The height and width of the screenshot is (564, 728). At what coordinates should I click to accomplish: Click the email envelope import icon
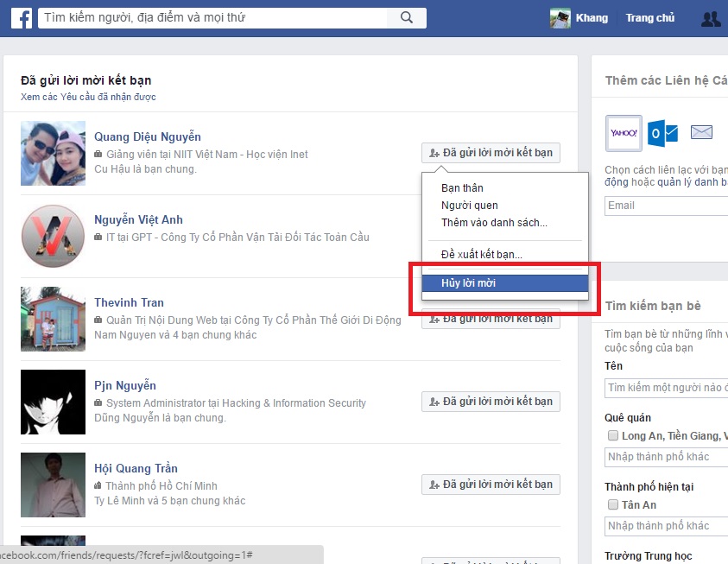pyautogui.click(x=700, y=131)
